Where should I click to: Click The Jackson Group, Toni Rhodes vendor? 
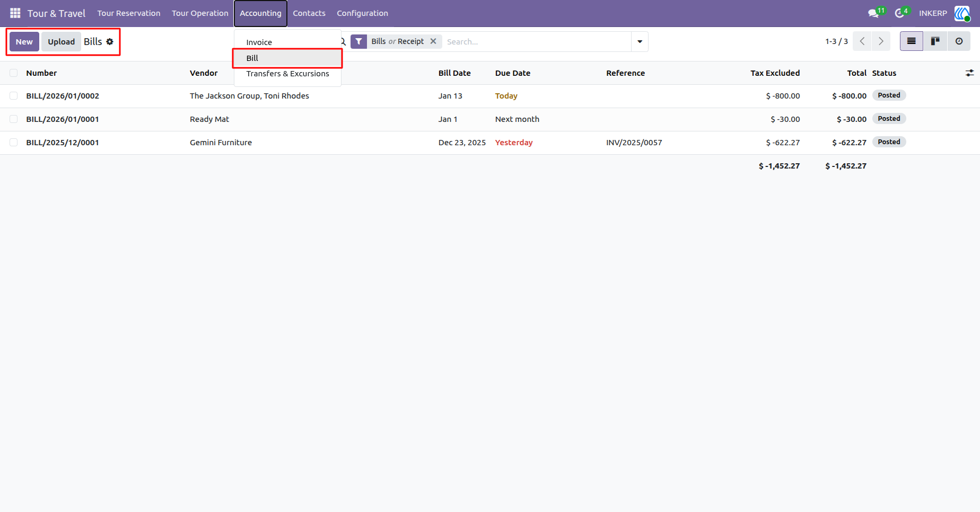[249, 96]
